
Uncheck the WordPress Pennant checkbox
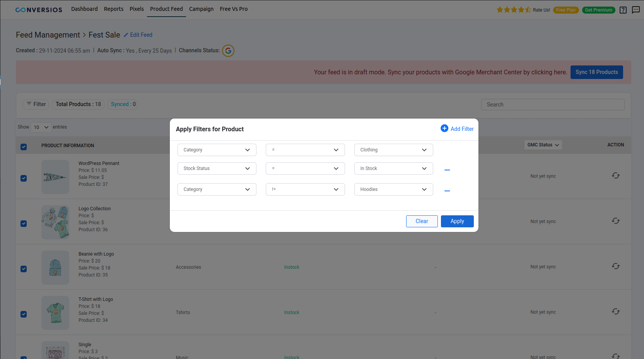click(x=24, y=178)
